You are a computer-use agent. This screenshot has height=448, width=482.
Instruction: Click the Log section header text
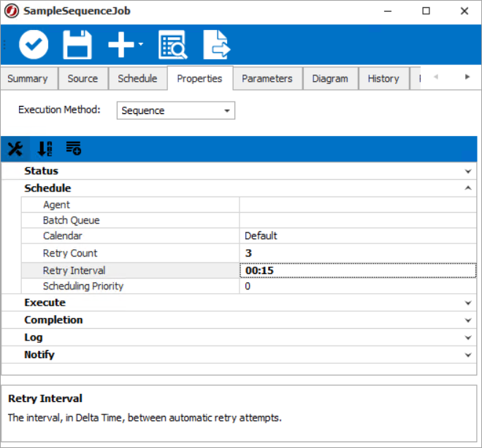tap(34, 338)
